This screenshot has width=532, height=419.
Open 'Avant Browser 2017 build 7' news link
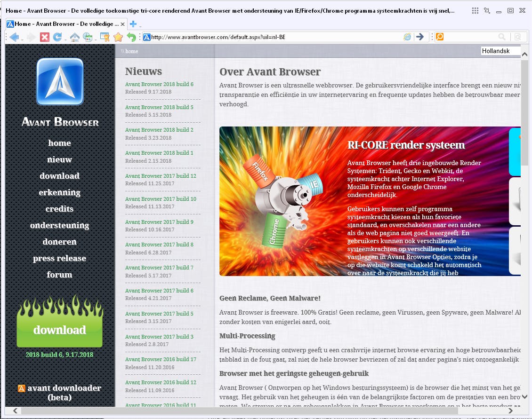(159, 268)
